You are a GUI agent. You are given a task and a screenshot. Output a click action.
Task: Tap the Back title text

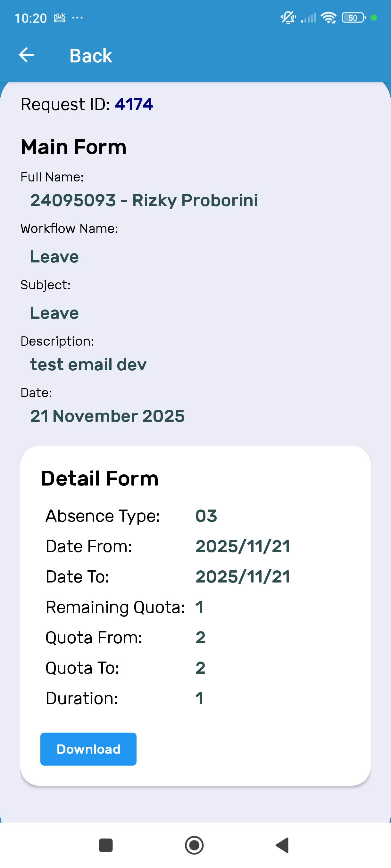90,56
